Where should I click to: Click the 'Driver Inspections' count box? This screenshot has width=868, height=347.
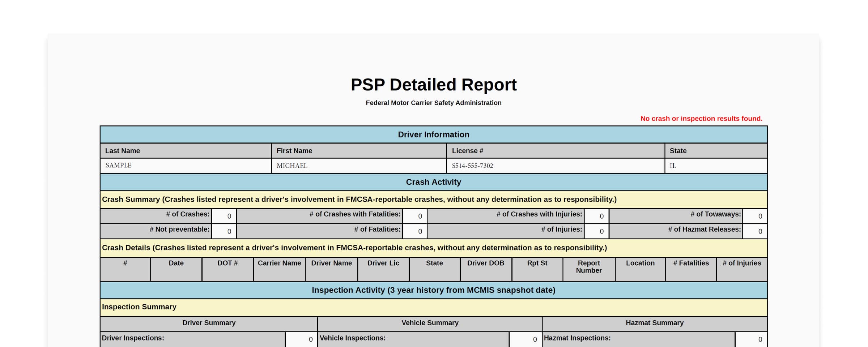pos(301,339)
